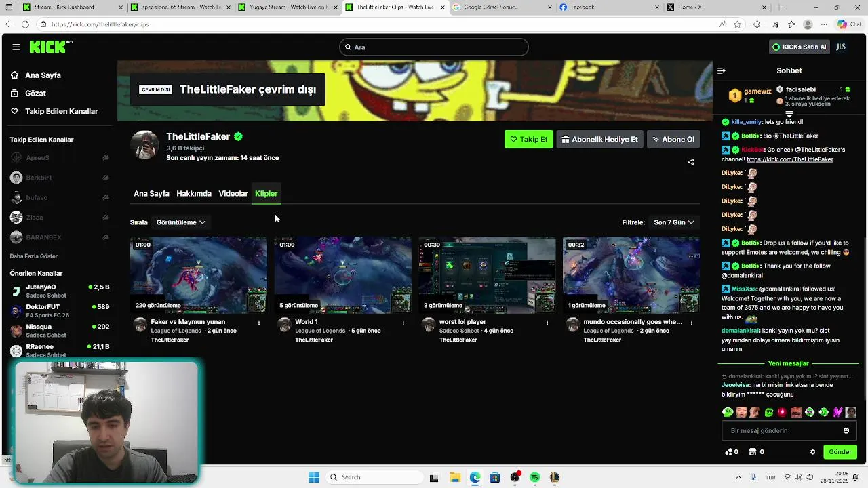868x488 pixels.
Task: Switch to Google Görsel Sonucu browser tab
Action: [x=502, y=7]
